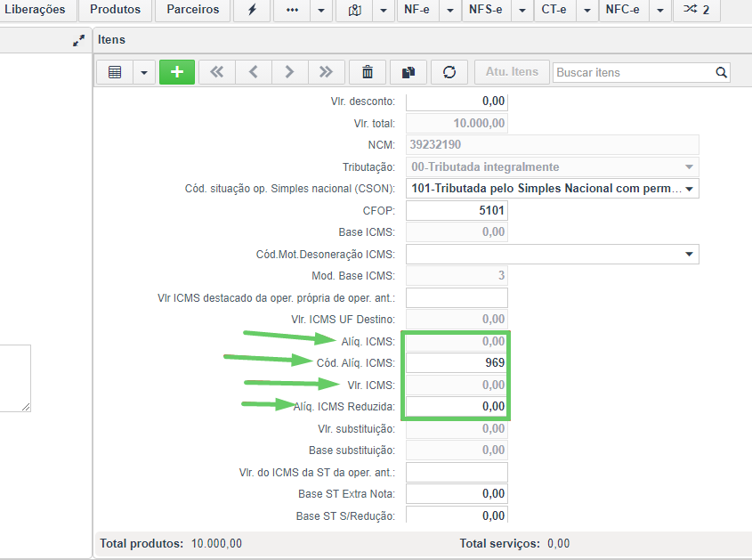The image size is (752, 560).
Task: Click the green add item plus button
Action: 177,72
